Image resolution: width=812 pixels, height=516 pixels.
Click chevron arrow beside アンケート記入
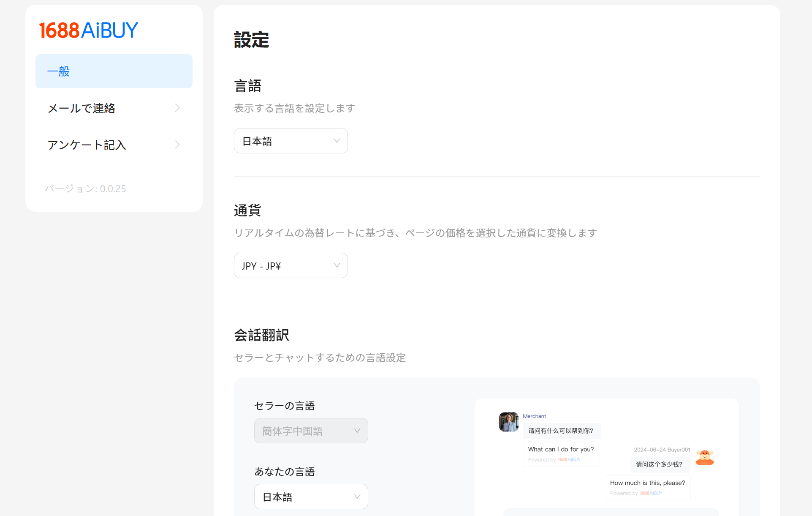pos(177,145)
